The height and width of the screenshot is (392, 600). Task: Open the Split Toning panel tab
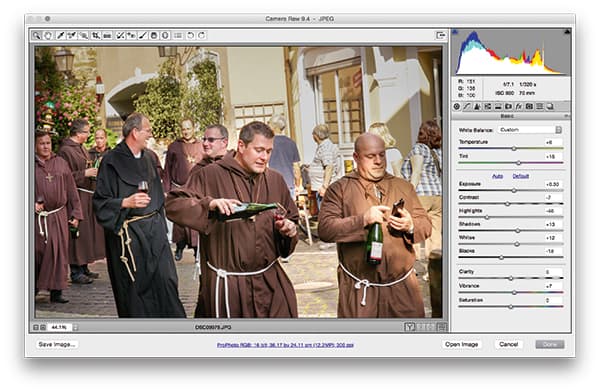click(x=498, y=107)
